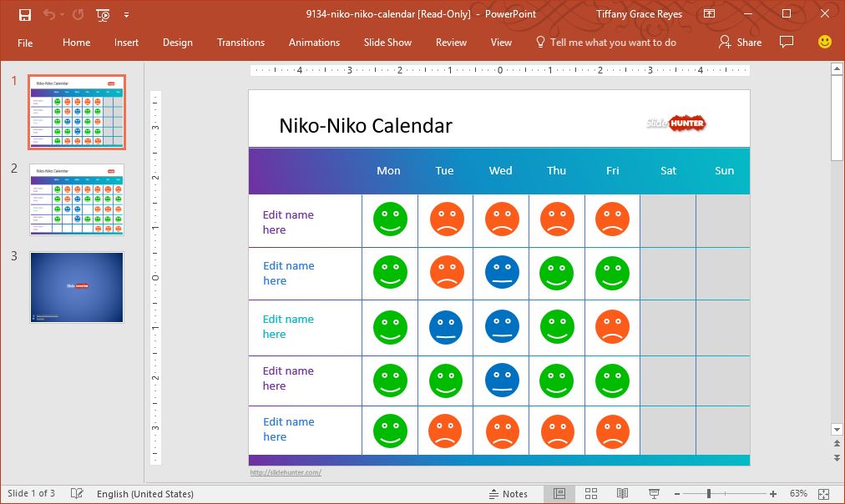This screenshot has height=504, width=845.
Task: Click the 63% zoom level
Action: tap(798, 493)
